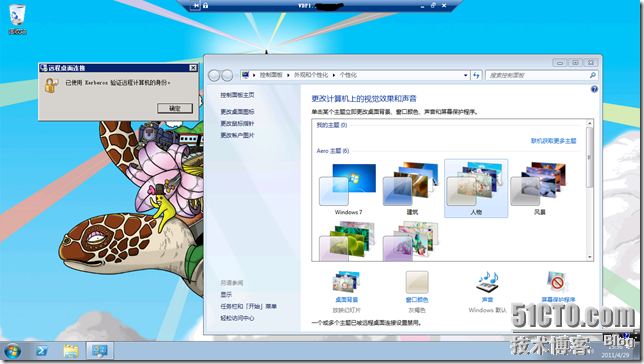Click the taskbar clock date 2011/4/29
The width and height of the screenshot is (644, 364).
click(x=615, y=355)
